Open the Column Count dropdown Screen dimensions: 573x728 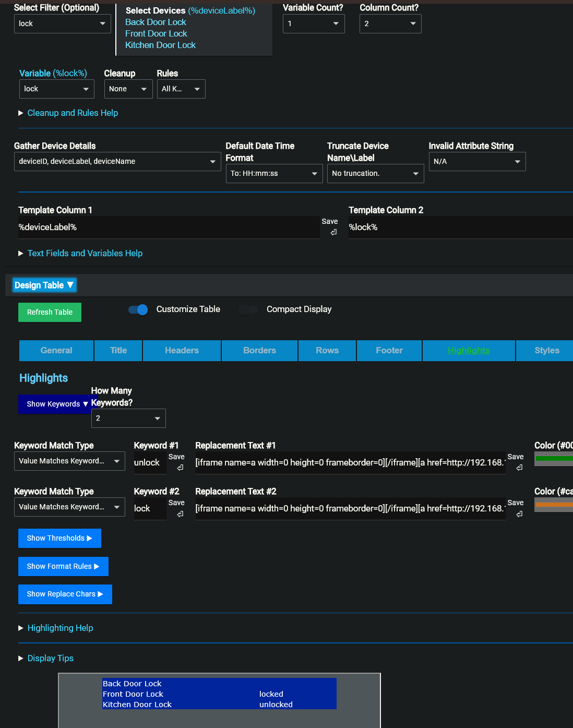pos(390,23)
